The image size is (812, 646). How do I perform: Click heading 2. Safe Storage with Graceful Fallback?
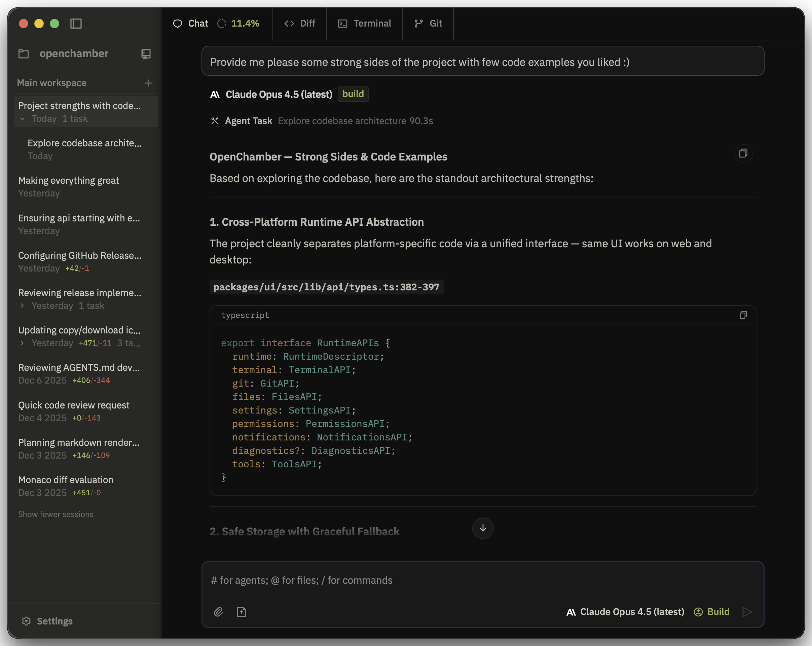[x=304, y=531]
